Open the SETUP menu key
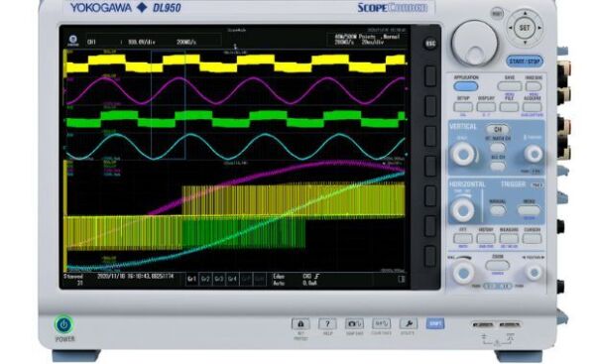Screen dimensions: 595x364 pos(463,107)
